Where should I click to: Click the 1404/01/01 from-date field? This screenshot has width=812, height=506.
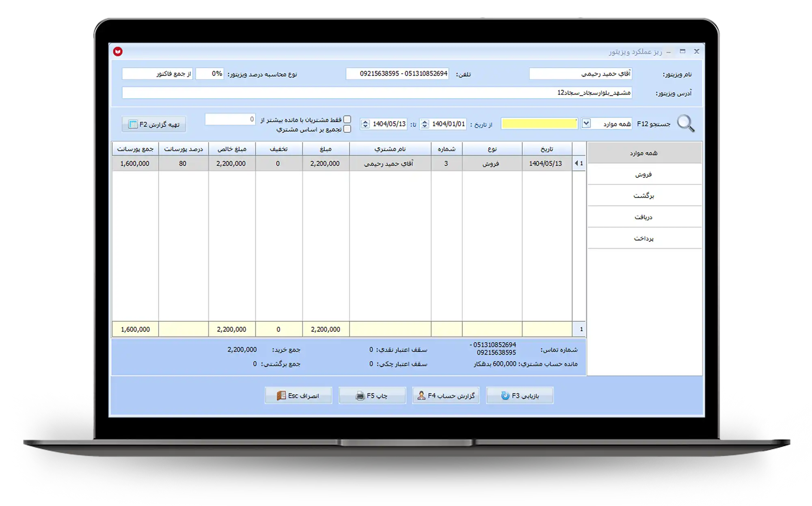click(448, 124)
